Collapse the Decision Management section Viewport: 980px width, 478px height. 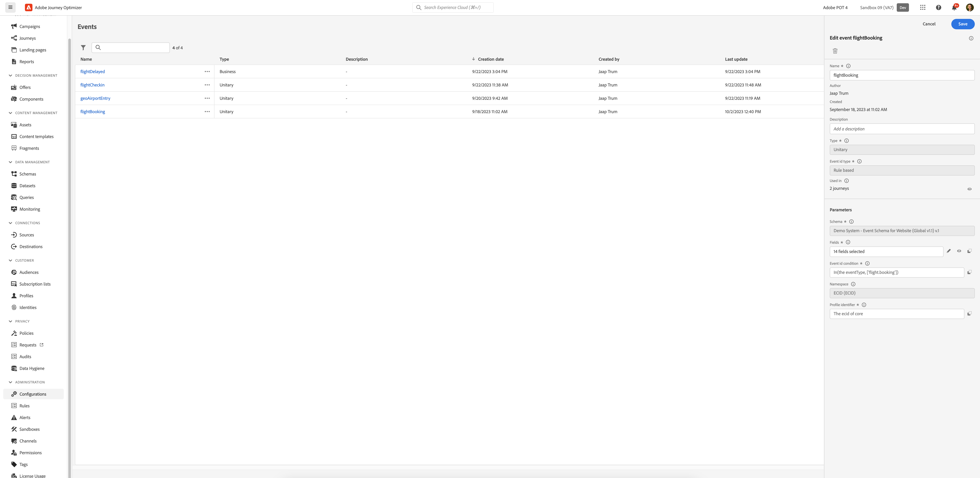pyautogui.click(x=10, y=76)
